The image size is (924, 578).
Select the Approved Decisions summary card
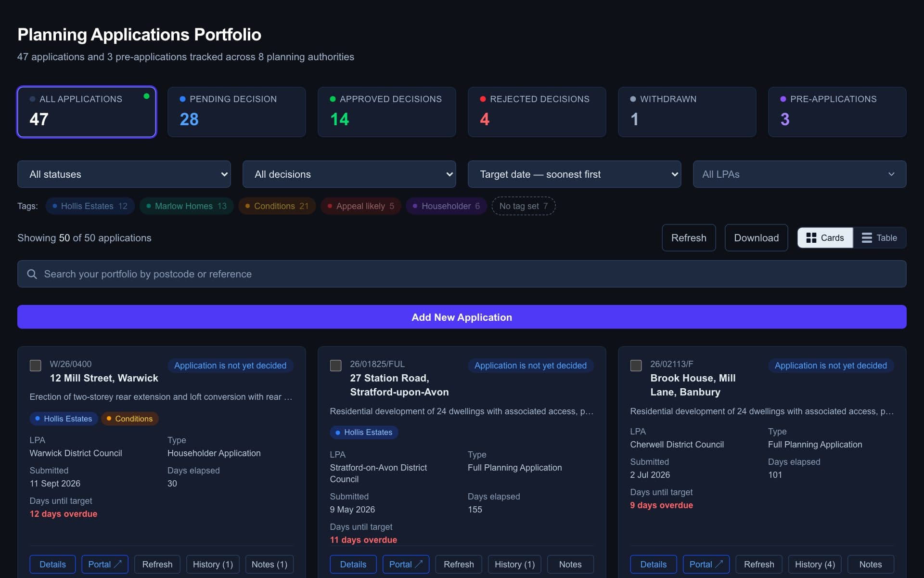(x=387, y=112)
